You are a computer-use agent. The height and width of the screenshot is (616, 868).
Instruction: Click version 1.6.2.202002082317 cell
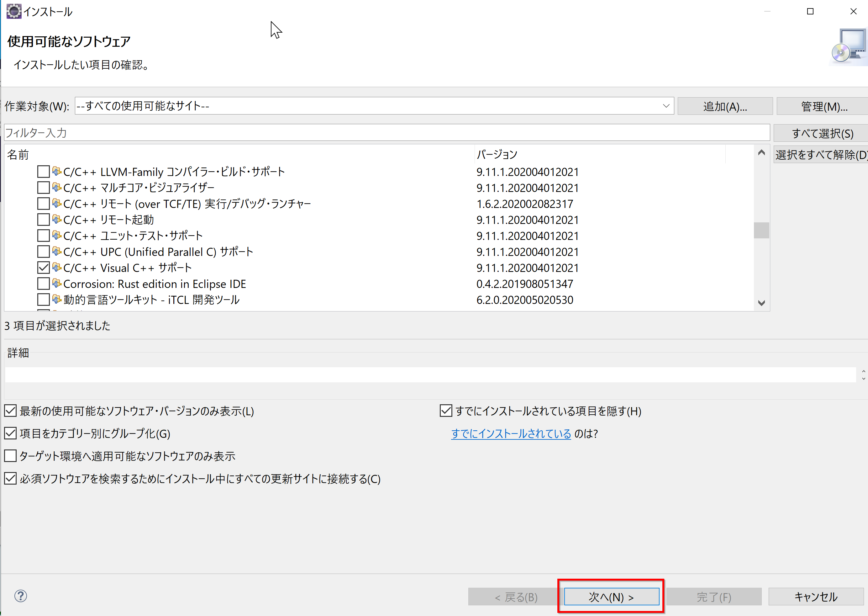524,204
